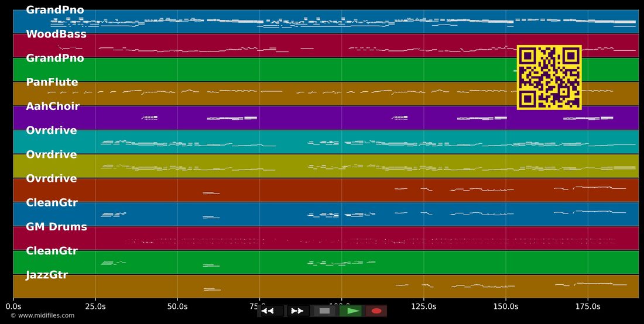The image size is (644, 324).
Task: Click the fast-forward double-arrow button
Action: 298,311
